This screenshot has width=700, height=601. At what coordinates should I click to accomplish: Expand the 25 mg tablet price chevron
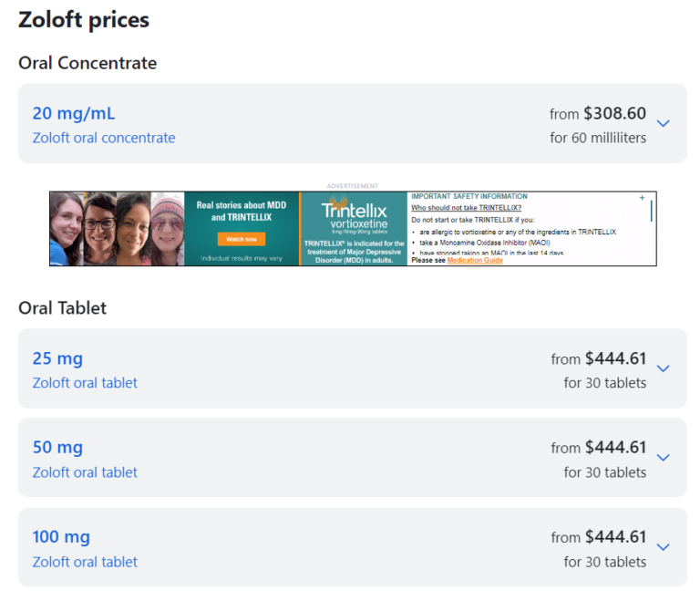[x=663, y=368]
